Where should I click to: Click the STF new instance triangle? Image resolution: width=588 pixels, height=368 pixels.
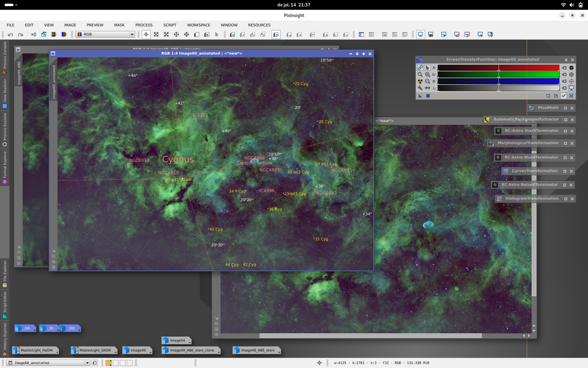click(x=420, y=96)
